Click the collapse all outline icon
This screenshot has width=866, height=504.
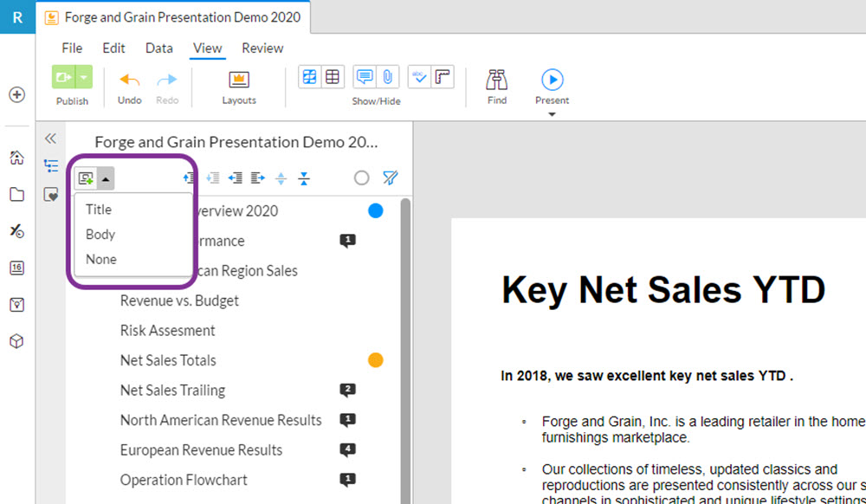tap(304, 178)
